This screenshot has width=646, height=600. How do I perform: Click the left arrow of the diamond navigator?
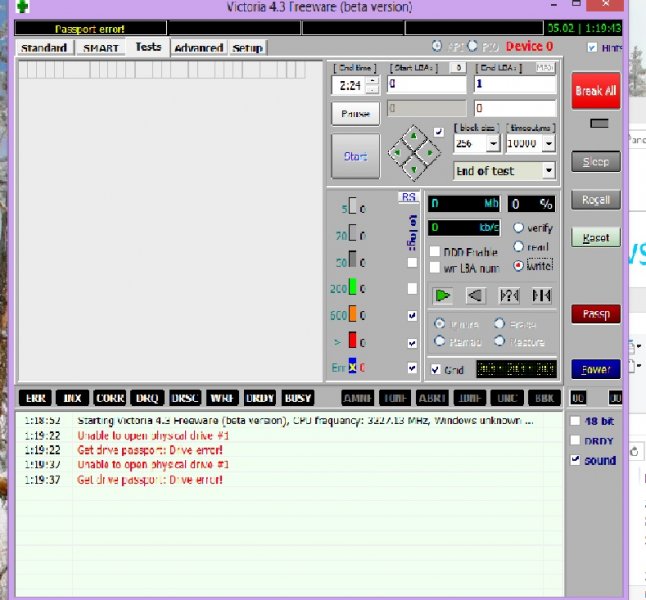398,153
